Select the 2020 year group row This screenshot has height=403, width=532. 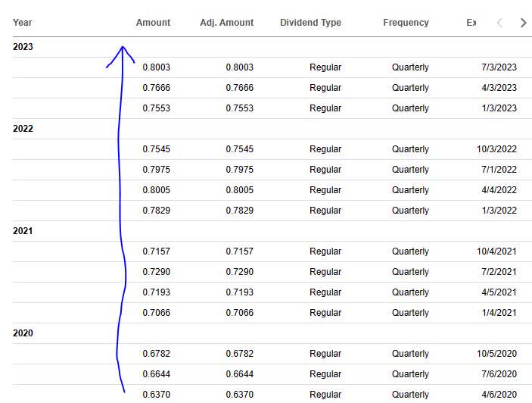(x=272, y=333)
